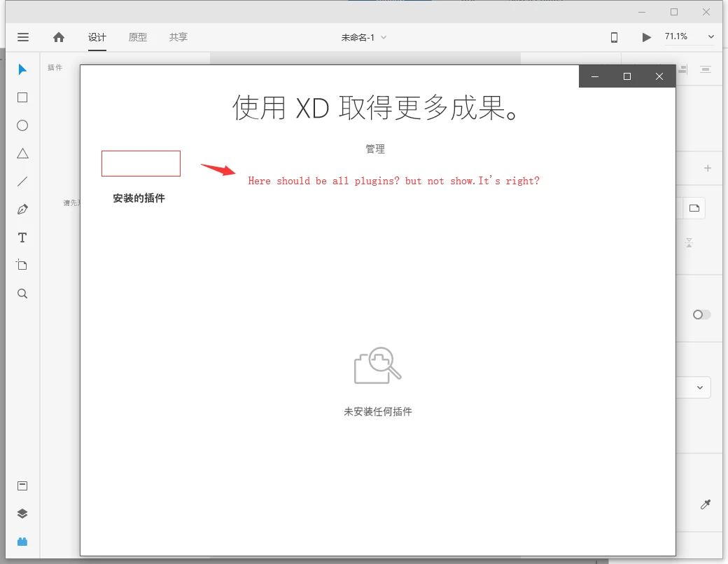Close the plugin manager dialog
Screen dimensions: 728x564
(659, 76)
